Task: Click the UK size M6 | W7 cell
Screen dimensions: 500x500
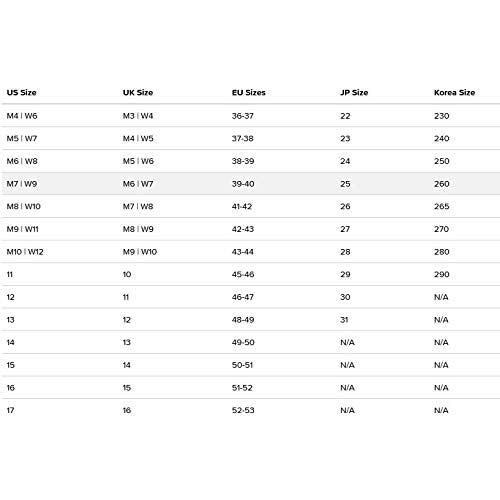Action: pyautogui.click(x=138, y=184)
